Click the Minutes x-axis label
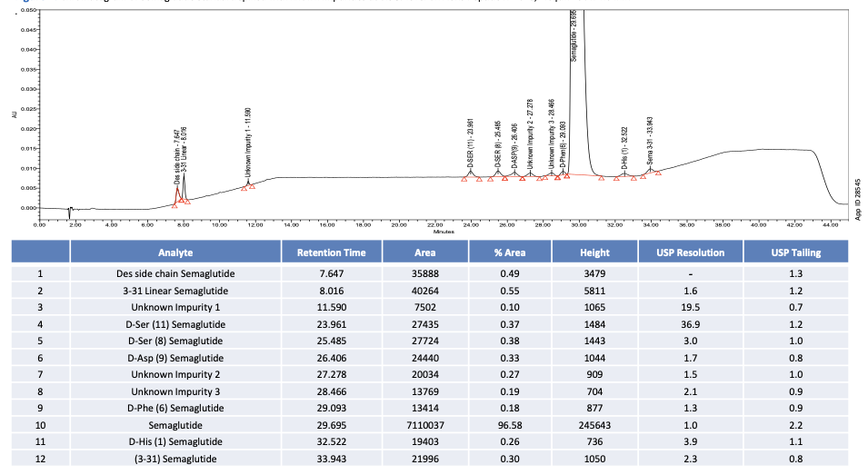Image resolution: width=868 pixels, height=475 pixels. (444, 232)
